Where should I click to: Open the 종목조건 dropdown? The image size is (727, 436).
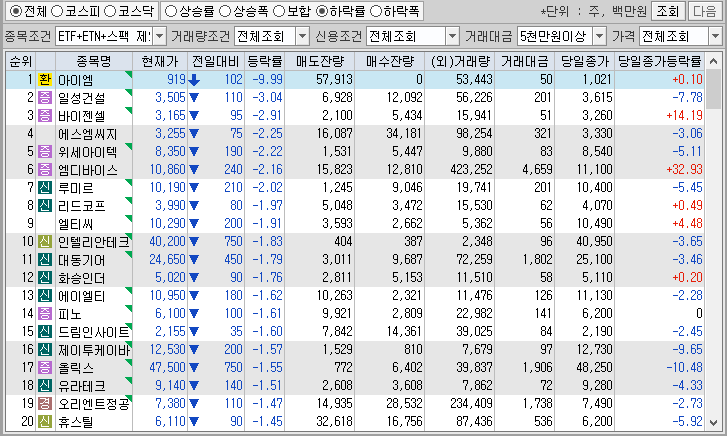click(159, 36)
